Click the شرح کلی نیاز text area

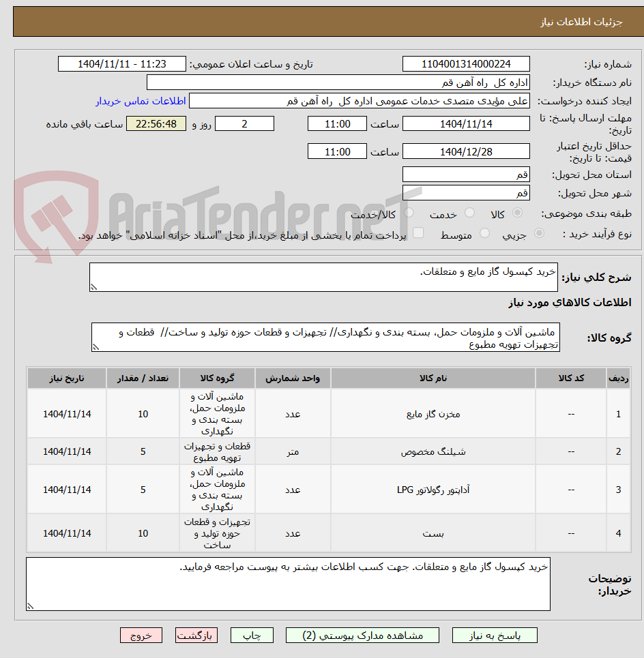pos(323,277)
